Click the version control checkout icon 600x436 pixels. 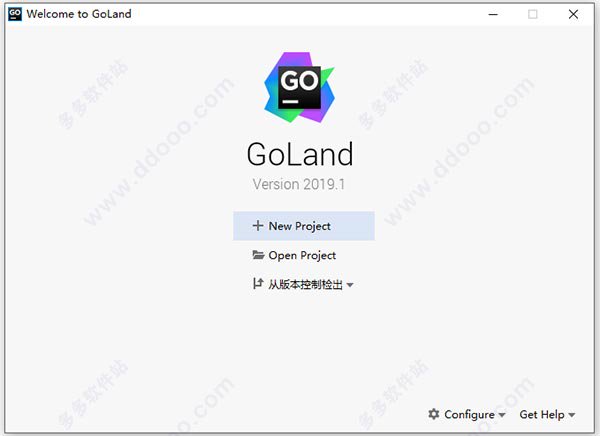258,284
